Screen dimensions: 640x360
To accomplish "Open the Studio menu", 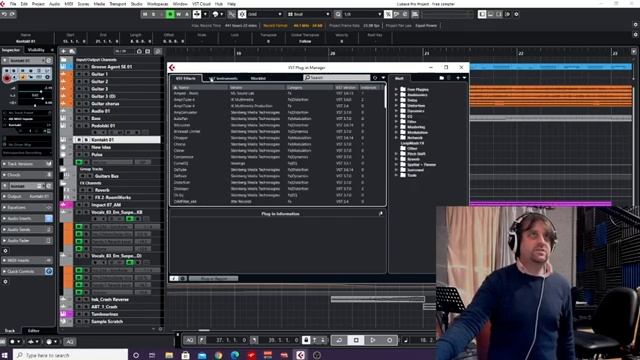I will (x=136, y=4).
